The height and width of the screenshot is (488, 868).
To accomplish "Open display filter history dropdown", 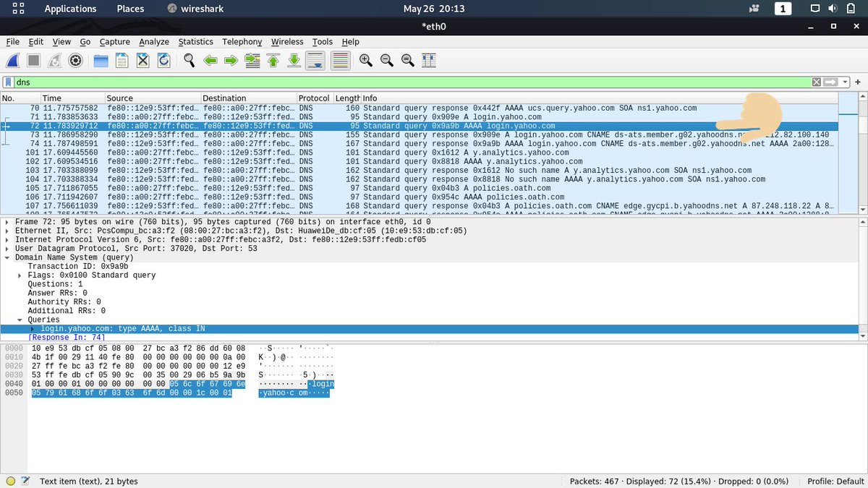I will coord(844,82).
